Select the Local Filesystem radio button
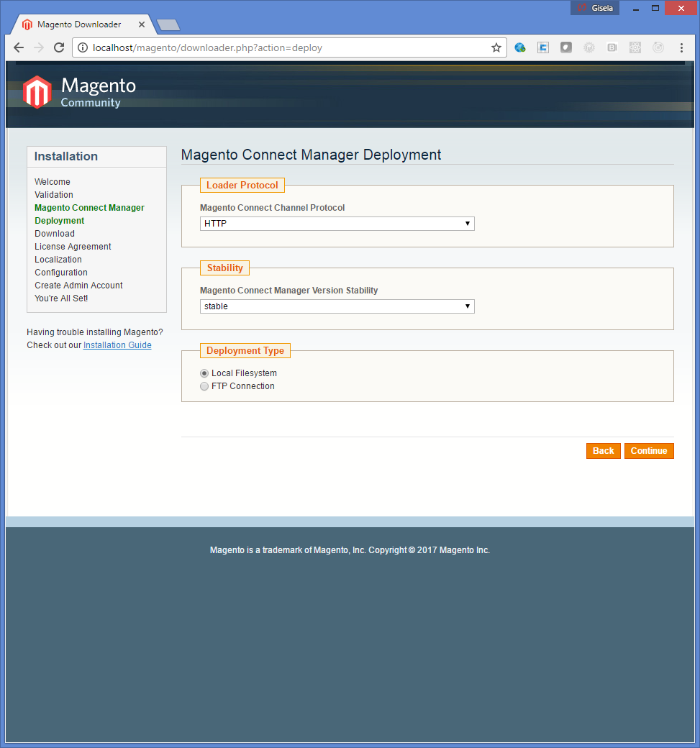700x748 pixels. click(x=204, y=373)
